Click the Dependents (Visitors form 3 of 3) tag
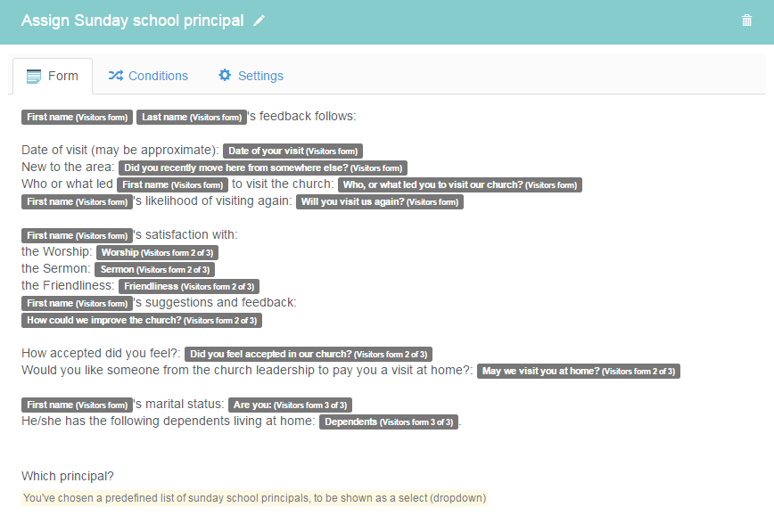The height and width of the screenshot is (532, 774). pos(389,422)
